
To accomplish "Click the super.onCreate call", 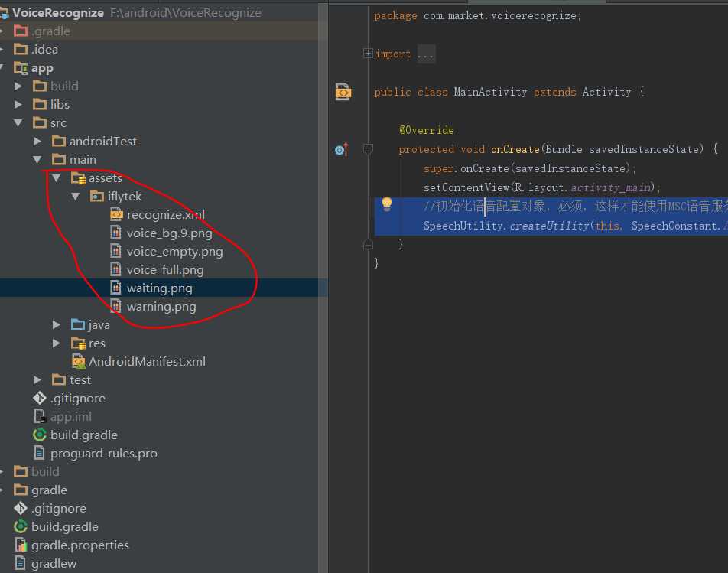I will pyautogui.click(x=529, y=168).
